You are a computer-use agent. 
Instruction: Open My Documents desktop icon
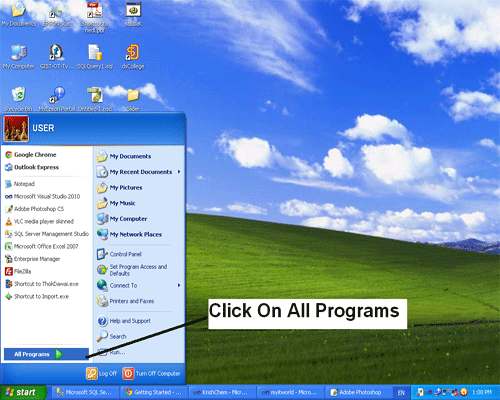[19, 14]
